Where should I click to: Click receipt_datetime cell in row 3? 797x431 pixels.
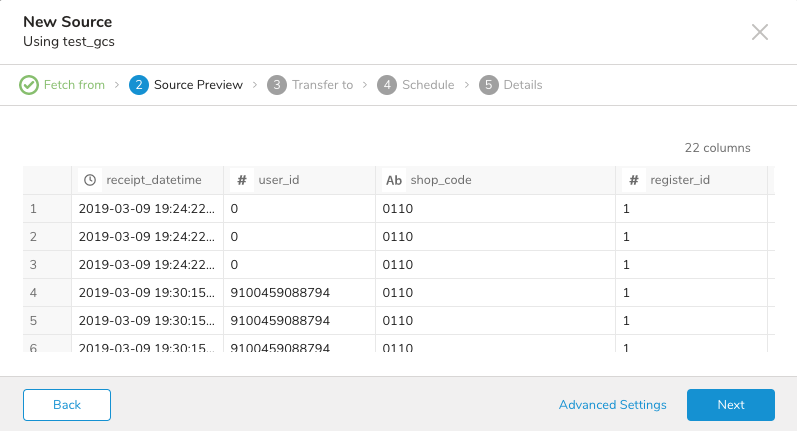click(147, 265)
